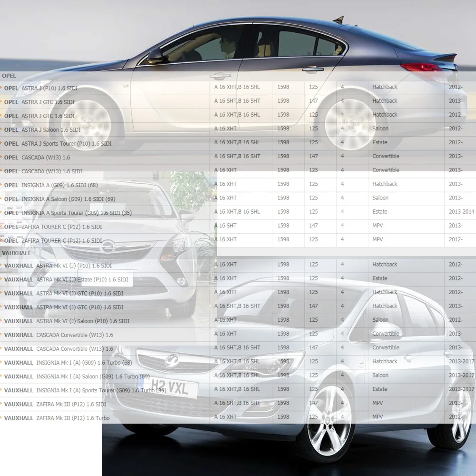The image size is (476, 476).
Task: Select OPEL ASTRA J Saloon 1.6 SIDI row name
Action: (42, 130)
